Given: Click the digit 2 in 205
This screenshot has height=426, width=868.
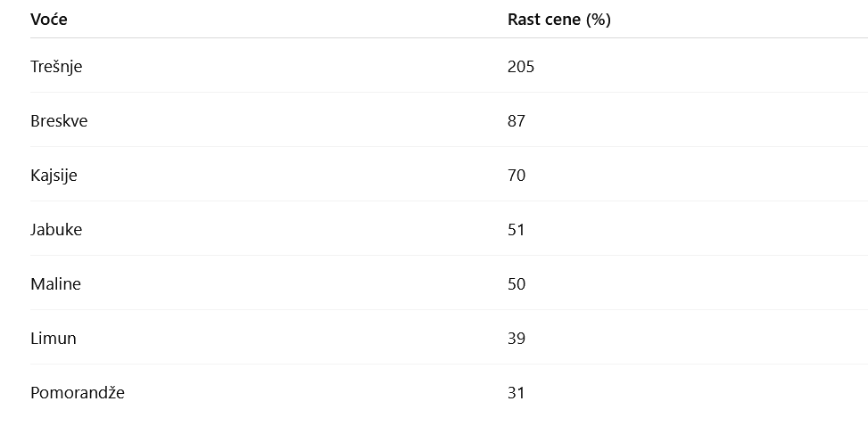Looking at the screenshot, I should click(x=512, y=66).
